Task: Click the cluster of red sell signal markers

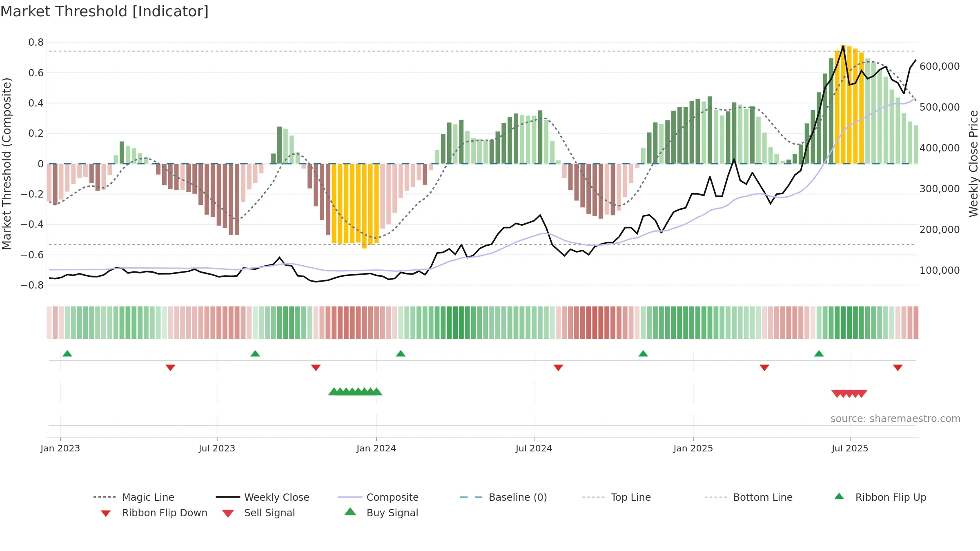Action: [x=849, y=394]
